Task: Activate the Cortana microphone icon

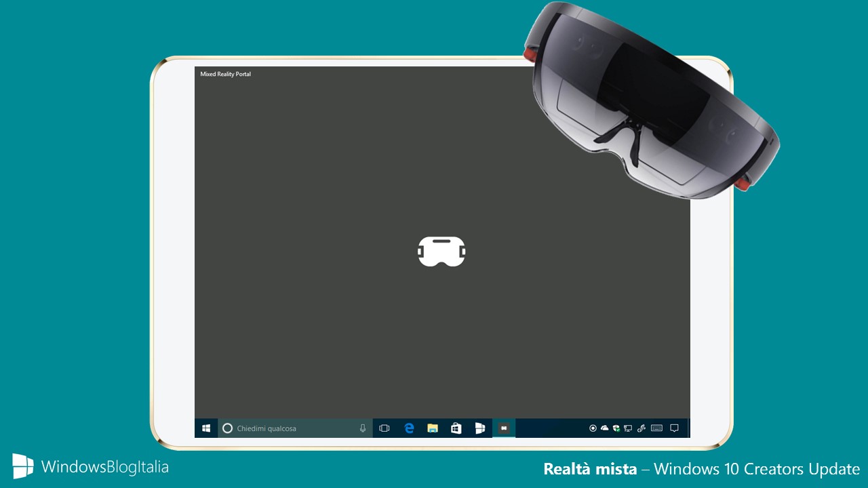Action: coord(363,428)
